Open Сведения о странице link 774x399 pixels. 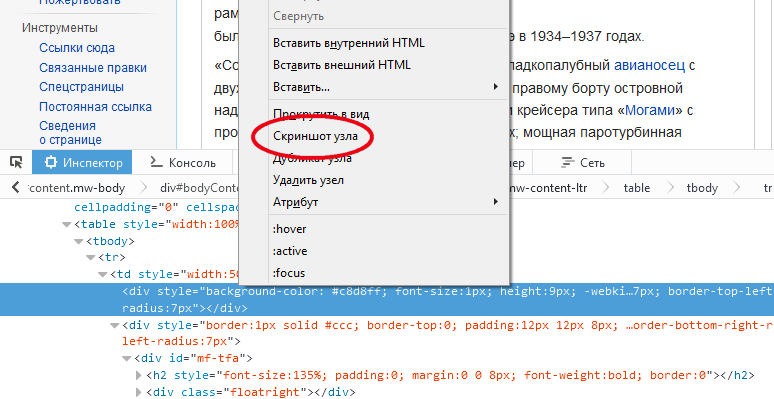[71, 133]
